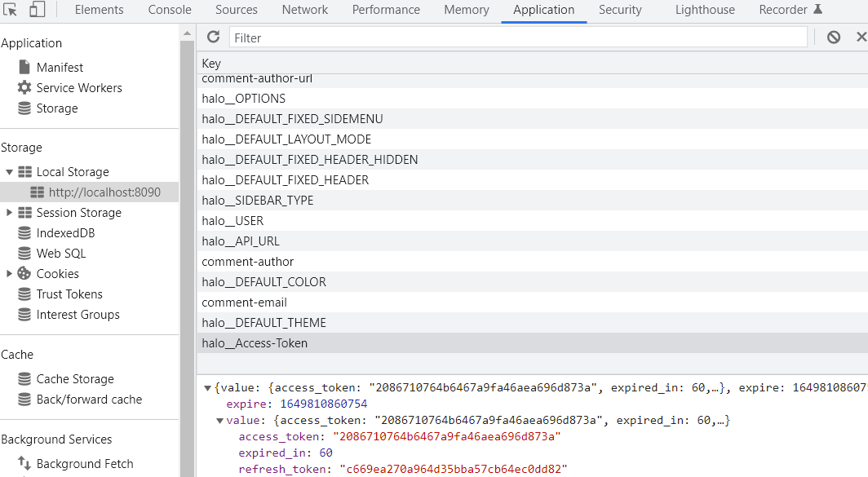Viewport: 868px width, 477px height.
Task: Select IndexedDB in the sidebar
Action: click(65, 233)
